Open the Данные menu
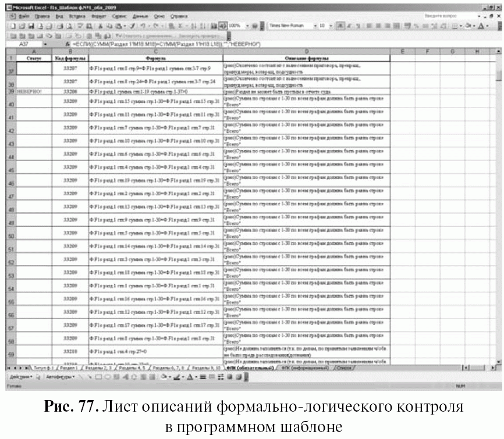504x439 pixels. 140,16
